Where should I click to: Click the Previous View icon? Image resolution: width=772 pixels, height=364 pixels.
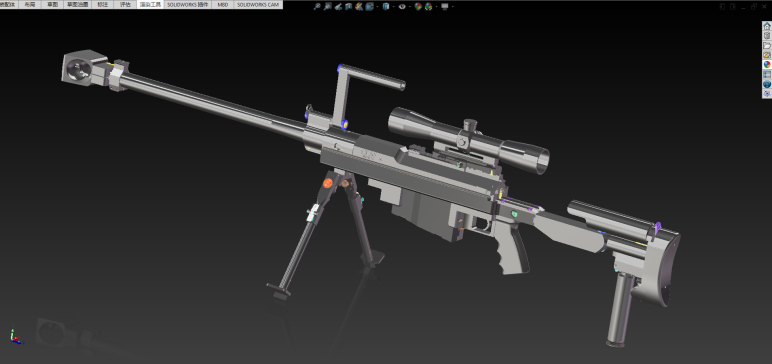pyautogui.click(x=338, y=7)
